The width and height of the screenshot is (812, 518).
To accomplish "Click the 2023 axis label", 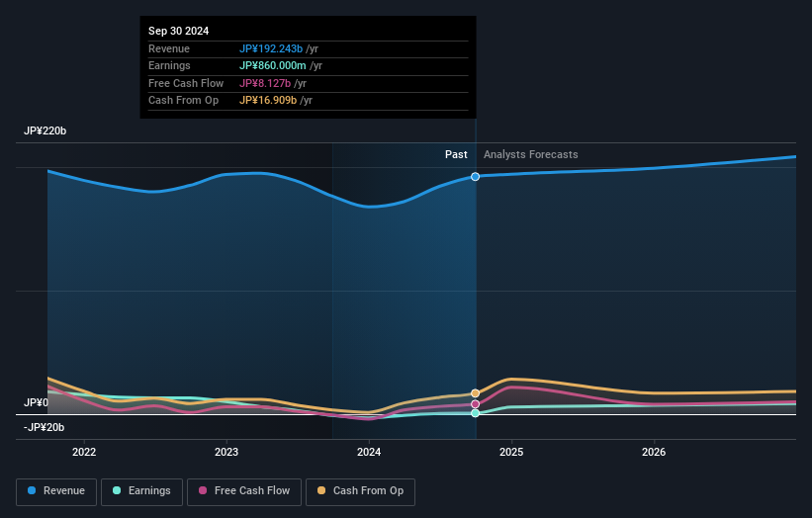I will [226, 453].
